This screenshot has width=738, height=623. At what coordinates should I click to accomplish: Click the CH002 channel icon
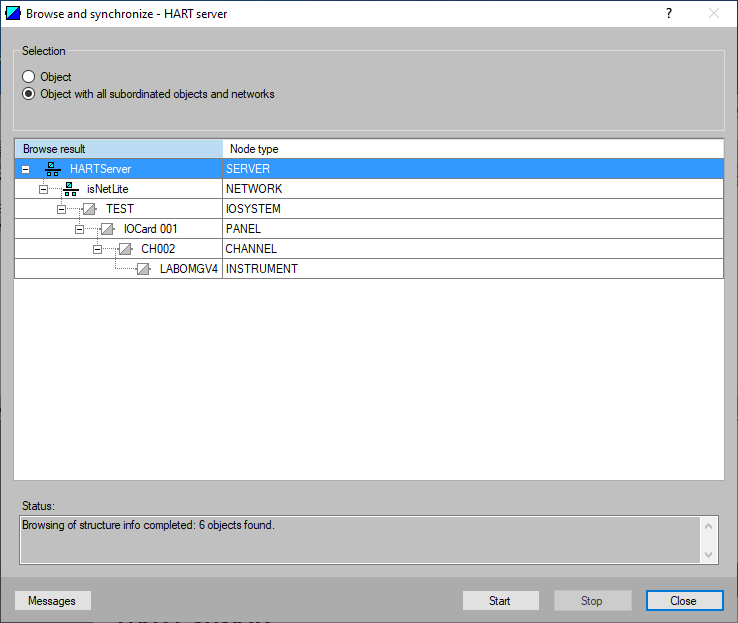pyautogui.click(x=125, y=249)
